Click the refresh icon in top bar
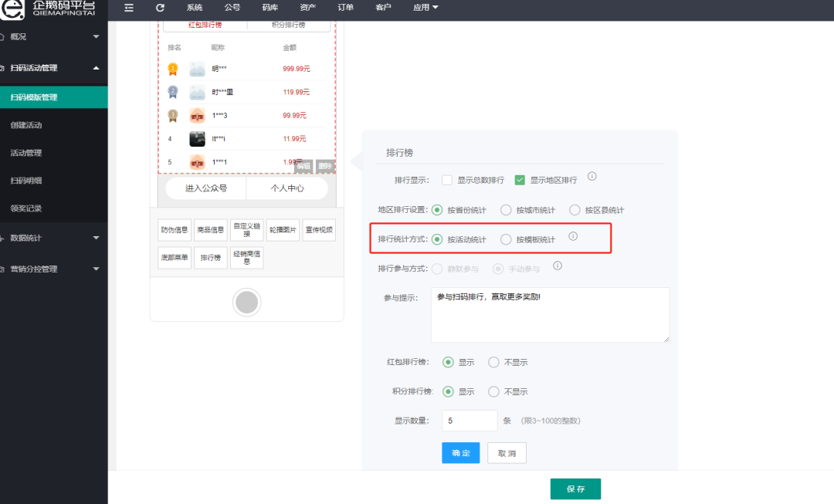Screen dimensions: 834x504 point(160,8)
